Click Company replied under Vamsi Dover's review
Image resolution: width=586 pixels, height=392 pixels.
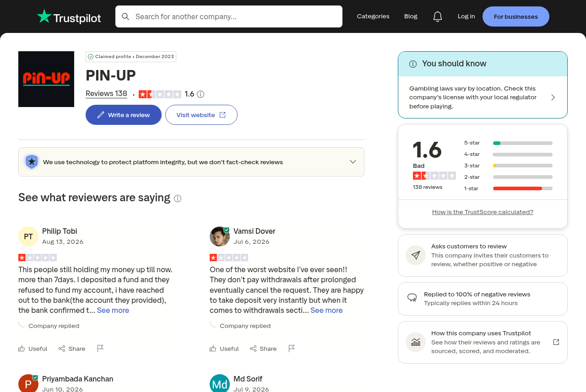click(x=245, y=326)
